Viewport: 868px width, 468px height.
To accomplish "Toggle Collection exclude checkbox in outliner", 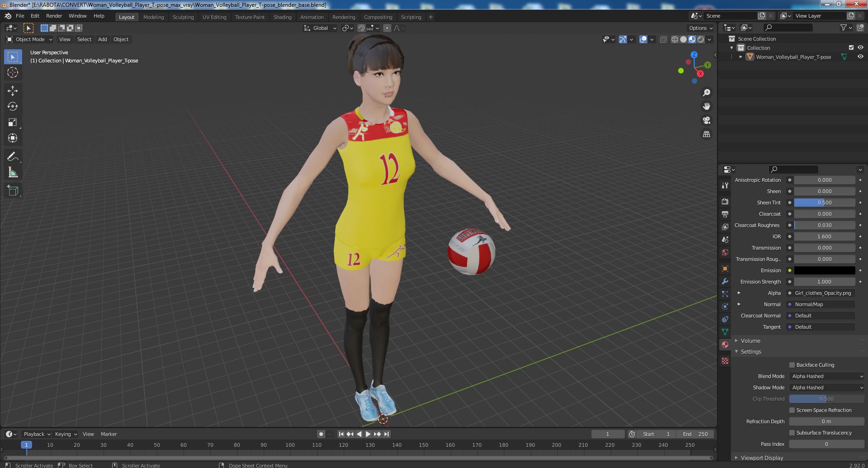I will [851, 47].
